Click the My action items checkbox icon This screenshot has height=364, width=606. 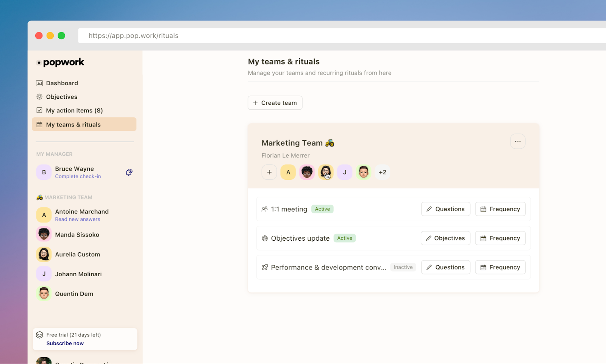(40, 110)
